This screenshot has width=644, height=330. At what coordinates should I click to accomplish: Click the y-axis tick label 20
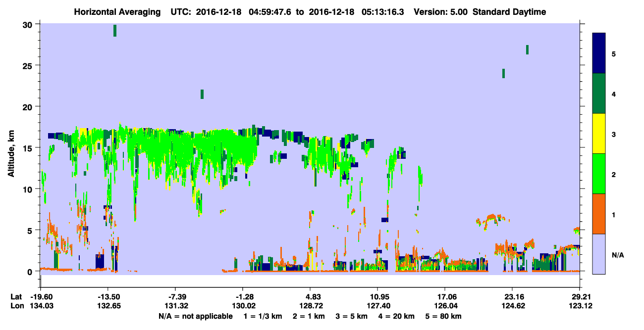pyautogui.click(x=29, y=107)
